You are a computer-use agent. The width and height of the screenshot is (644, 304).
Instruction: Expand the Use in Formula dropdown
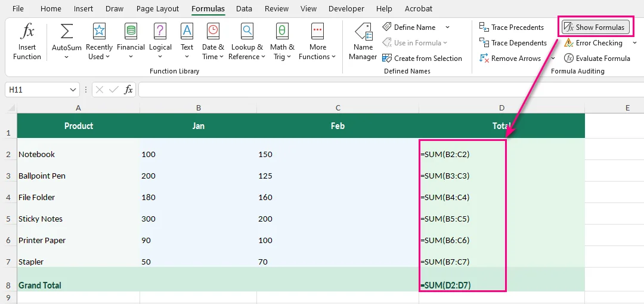point(445,43)
